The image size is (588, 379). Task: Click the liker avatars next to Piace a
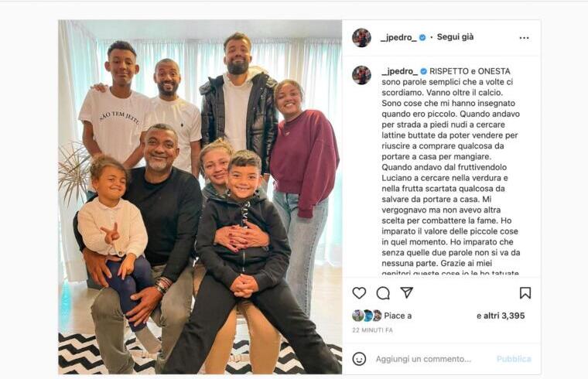click(367, 316)
